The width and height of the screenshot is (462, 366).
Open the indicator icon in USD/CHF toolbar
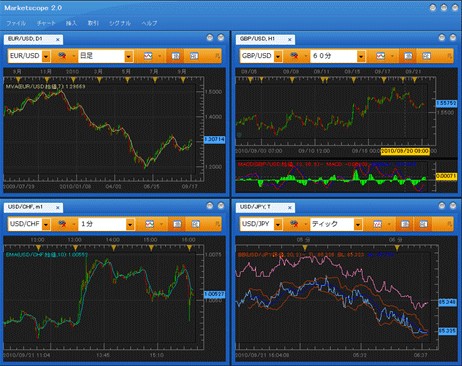(x=62, y=224)
